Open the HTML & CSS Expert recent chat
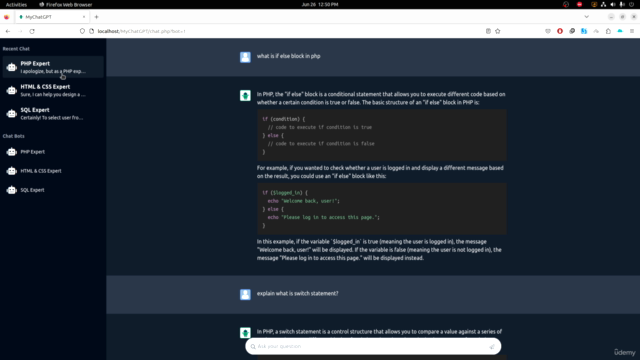The height and width of the screenshot is (360, 640). point(53,90)
